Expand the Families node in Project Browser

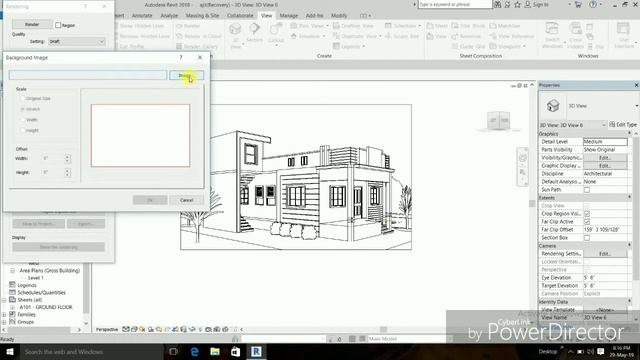4,315
